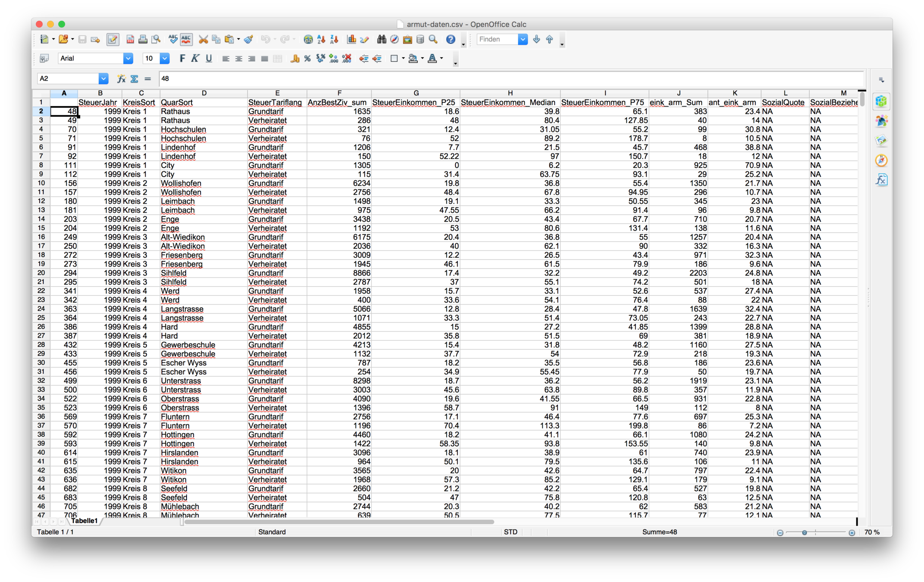Click the Function Wizard icon

(x=121, y=79)
